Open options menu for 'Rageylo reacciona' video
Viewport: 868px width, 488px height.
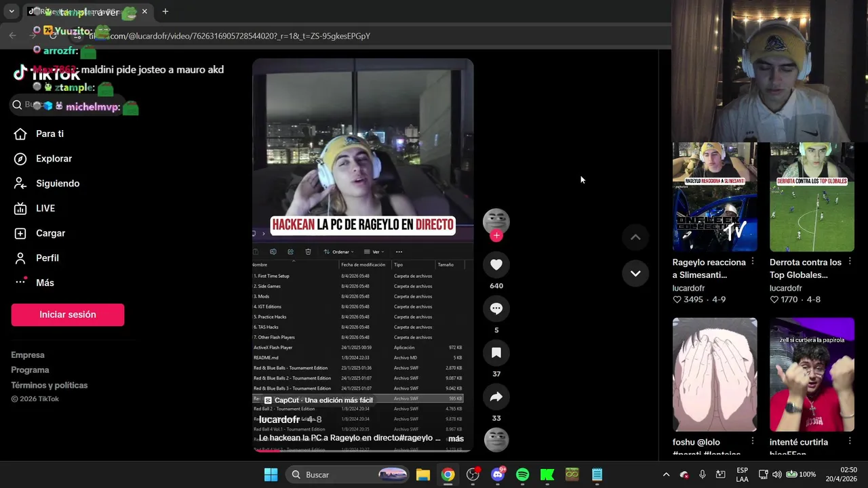point(753,262)
